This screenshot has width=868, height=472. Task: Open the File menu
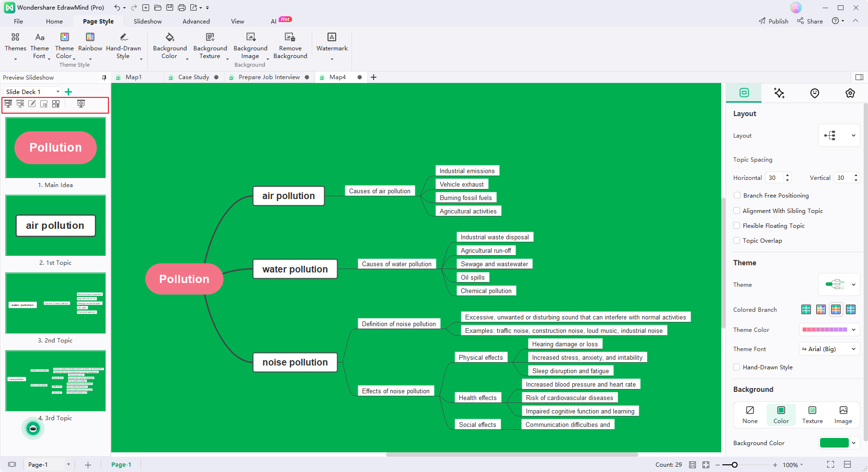click(18, 21)
